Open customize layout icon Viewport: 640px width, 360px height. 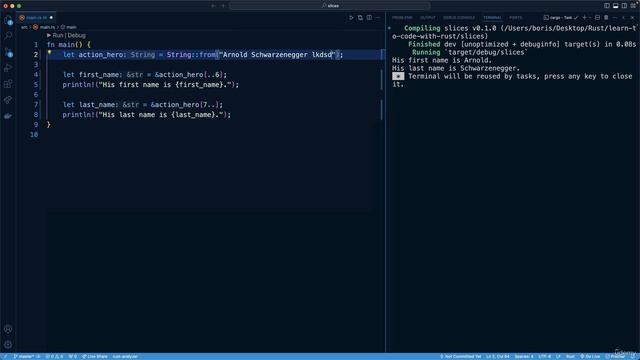coord(633,6)
